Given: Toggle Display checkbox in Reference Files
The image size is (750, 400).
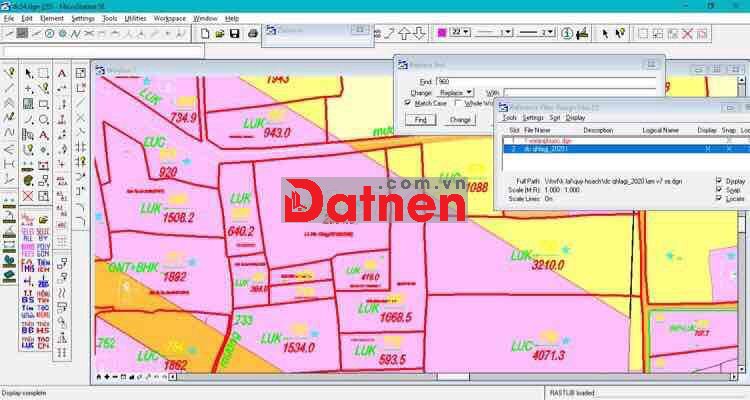Looking at the screenshot, I should click(717, 181).
